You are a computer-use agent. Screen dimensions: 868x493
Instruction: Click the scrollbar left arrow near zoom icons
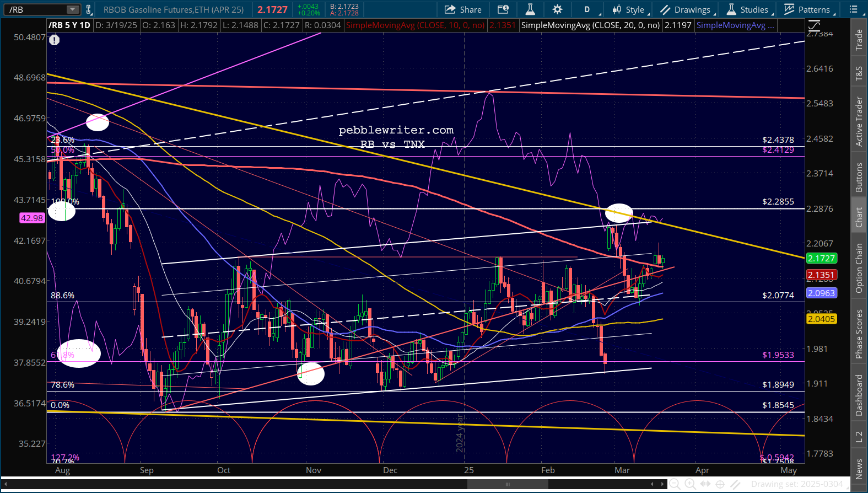click(x=652, y=484)
